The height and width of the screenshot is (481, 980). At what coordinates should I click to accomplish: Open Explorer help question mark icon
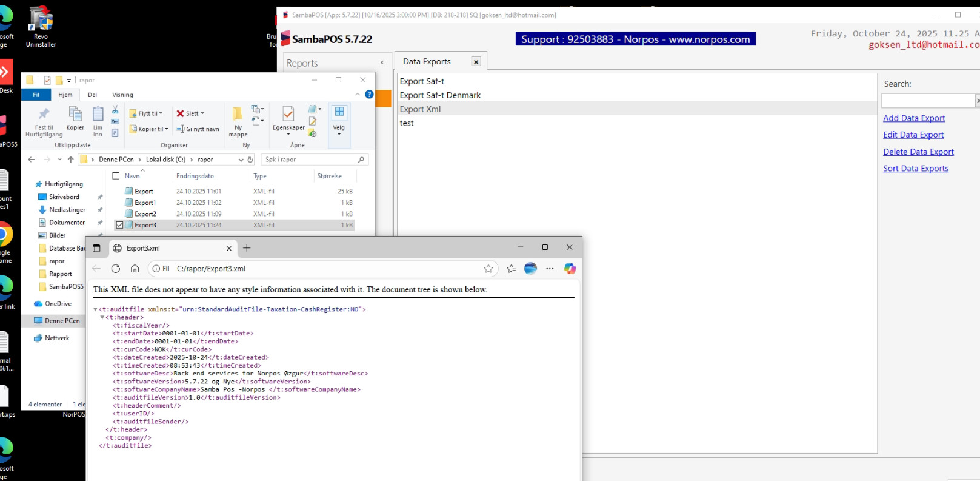(369, 95)
